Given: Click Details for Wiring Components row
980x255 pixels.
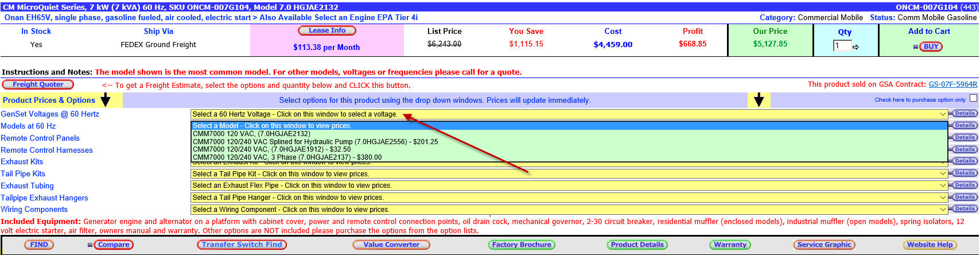Looking at the screenshot, I should coord(965,208).
